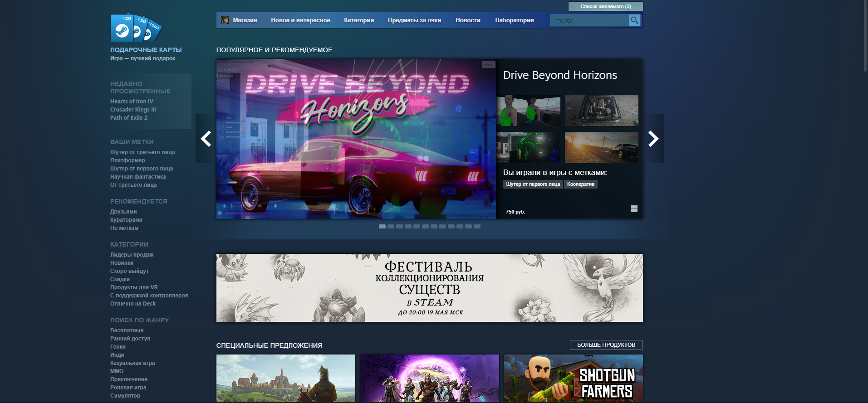Viewport: 868px width, 403px height.
Task: Select the Научная фантастика tag
Action: click(x=138, y=177)
